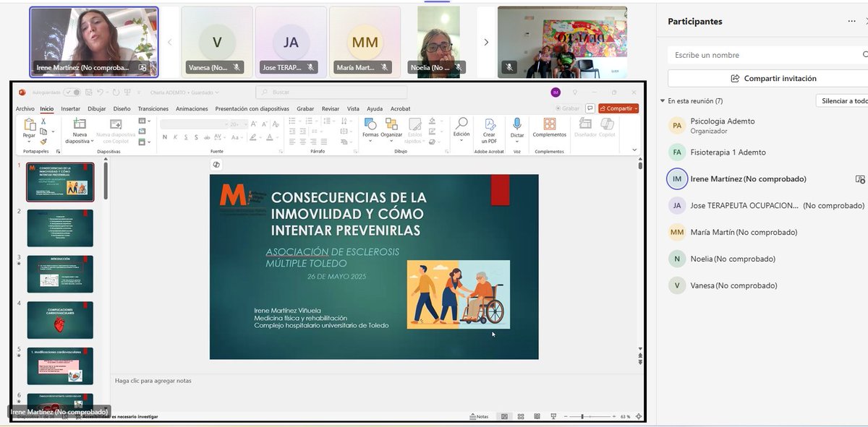Open the font name combo box
The height and width of the screenshot is (427, 868).
point(194,124)
